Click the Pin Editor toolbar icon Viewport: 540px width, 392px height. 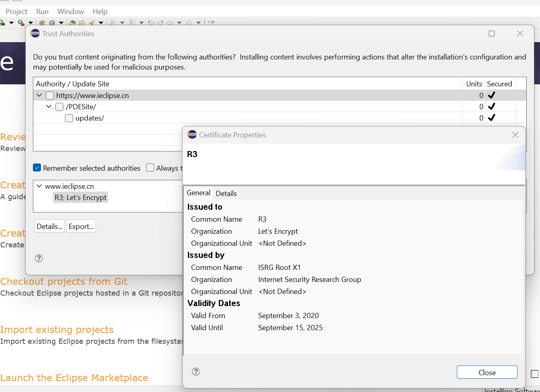click(211, 22)
